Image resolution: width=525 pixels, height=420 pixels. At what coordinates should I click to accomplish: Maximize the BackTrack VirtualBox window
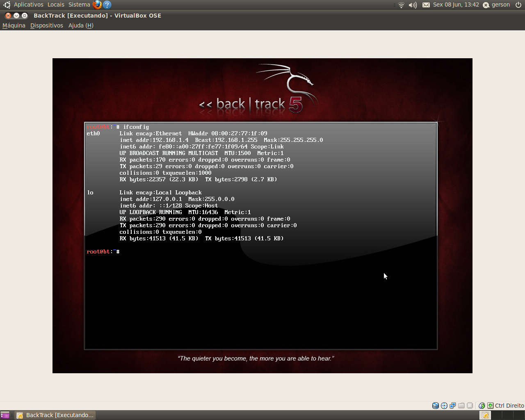tap(25, 16)
